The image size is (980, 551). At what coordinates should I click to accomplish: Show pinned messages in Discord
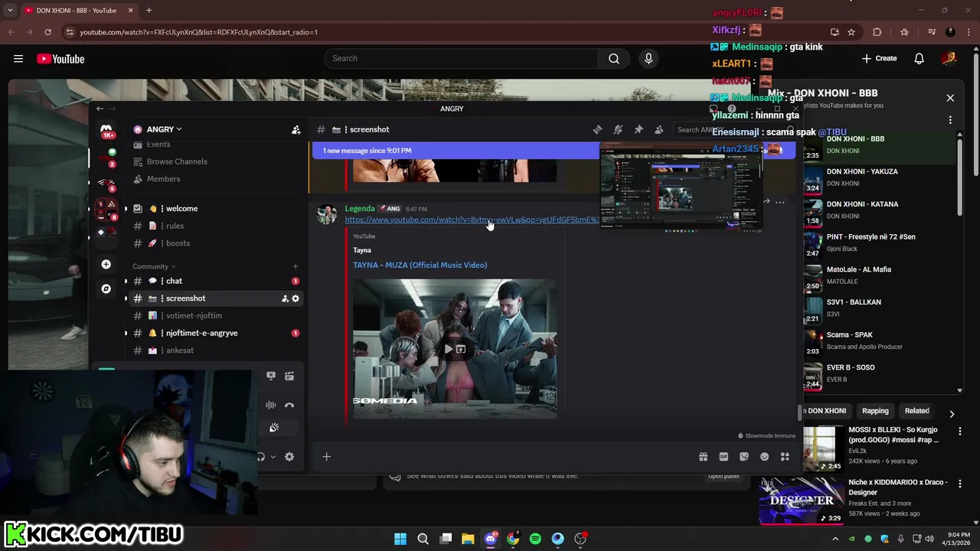click(x=639, y=129)
